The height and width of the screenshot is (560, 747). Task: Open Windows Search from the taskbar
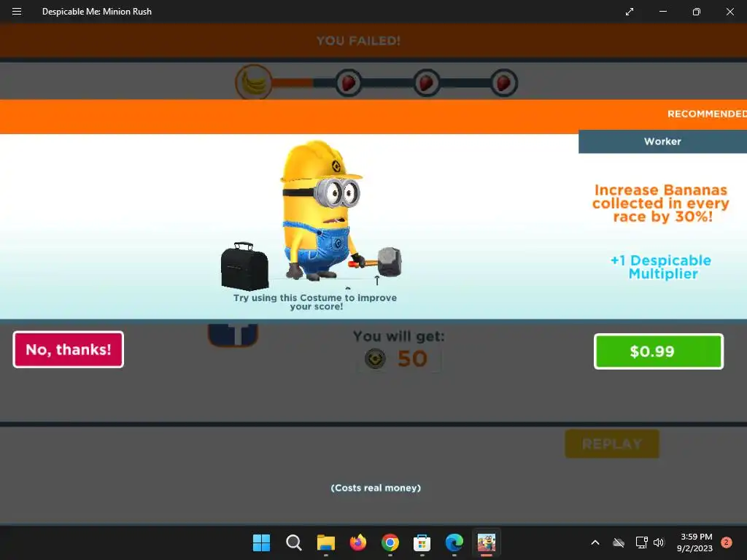[x=294, y=542]
